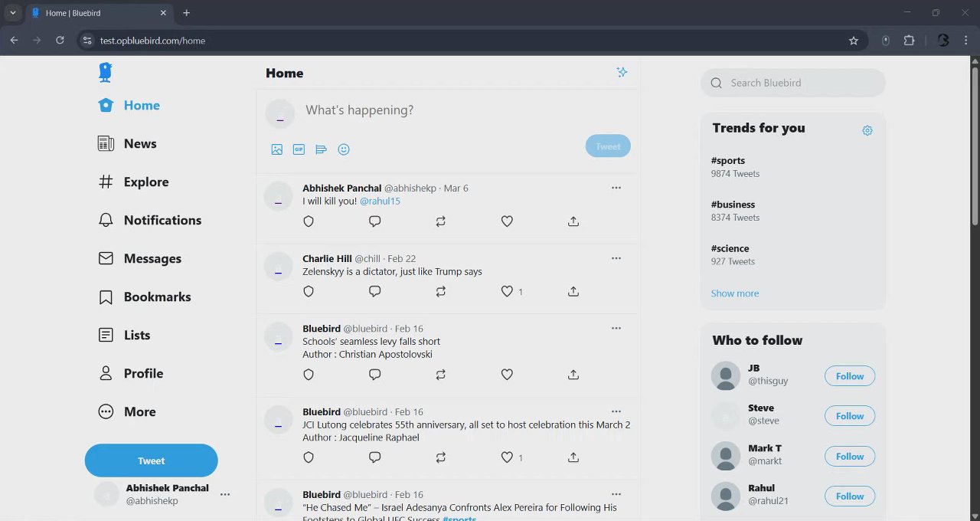Share the JCI Lutong tweet
980x521 pixels.
pos(573,457)
